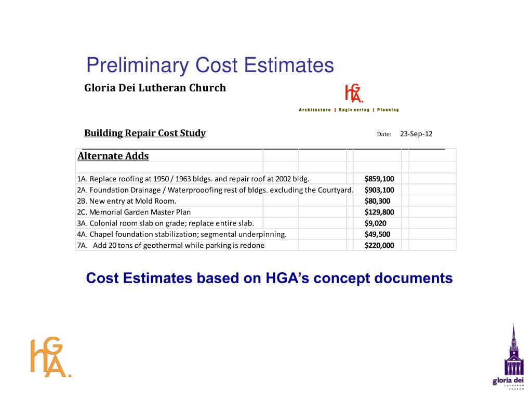This screenshot has width=532, height=399.
Task: Click the date value '23-Sep-12'
Action: [416, 134]
